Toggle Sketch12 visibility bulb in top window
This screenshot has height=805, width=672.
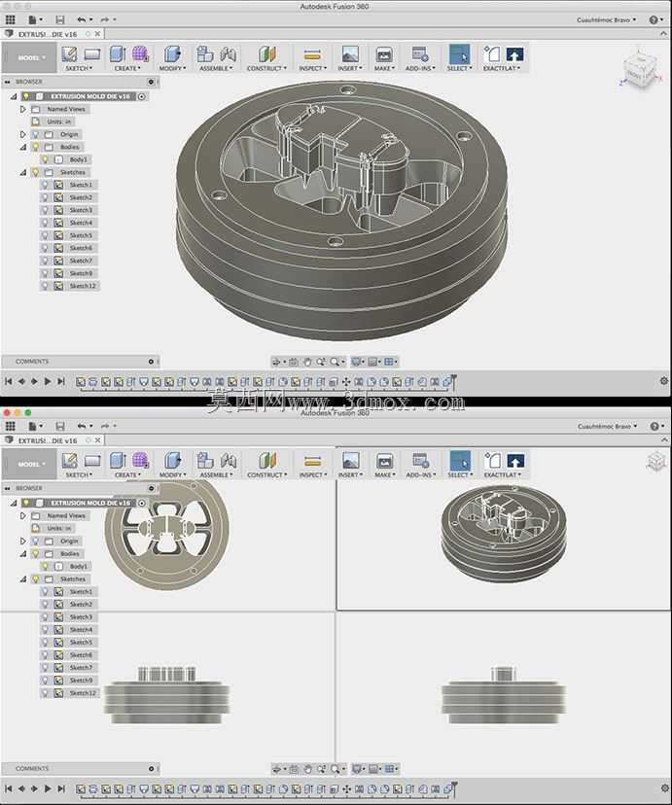click(45, 286)
